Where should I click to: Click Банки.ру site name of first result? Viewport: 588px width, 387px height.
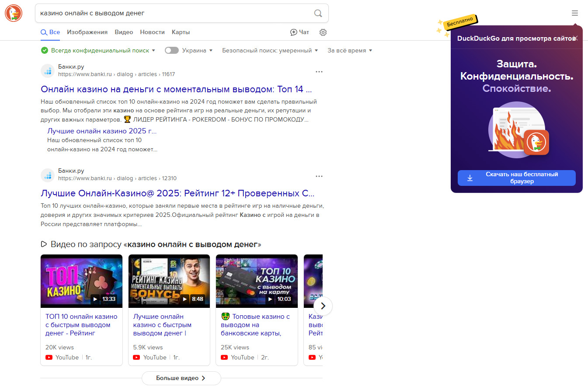[71, 67]
